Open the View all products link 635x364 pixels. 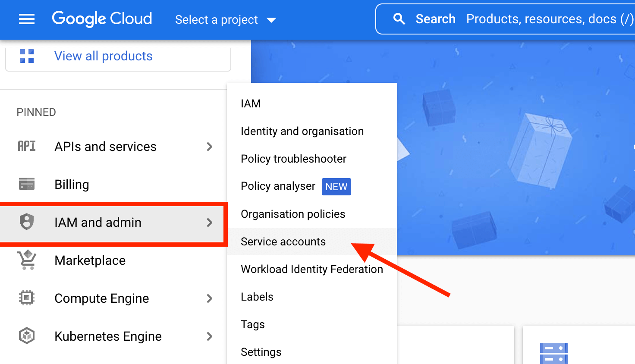[103, 56]
